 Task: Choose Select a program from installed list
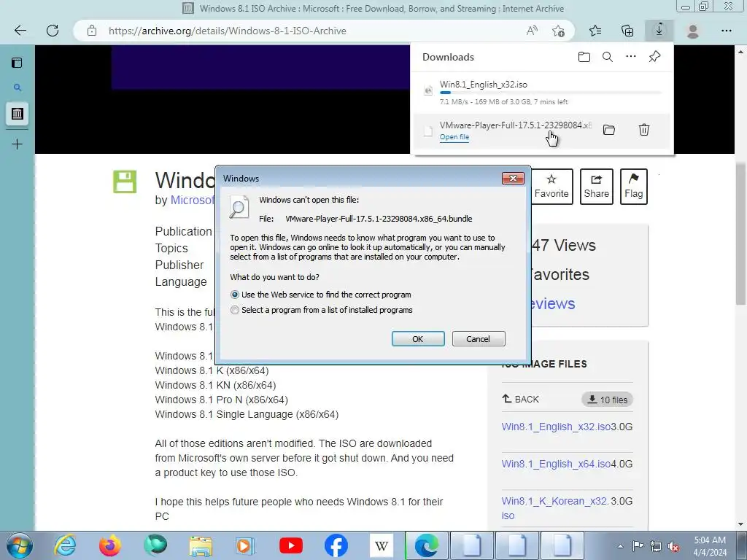[234, 310]
